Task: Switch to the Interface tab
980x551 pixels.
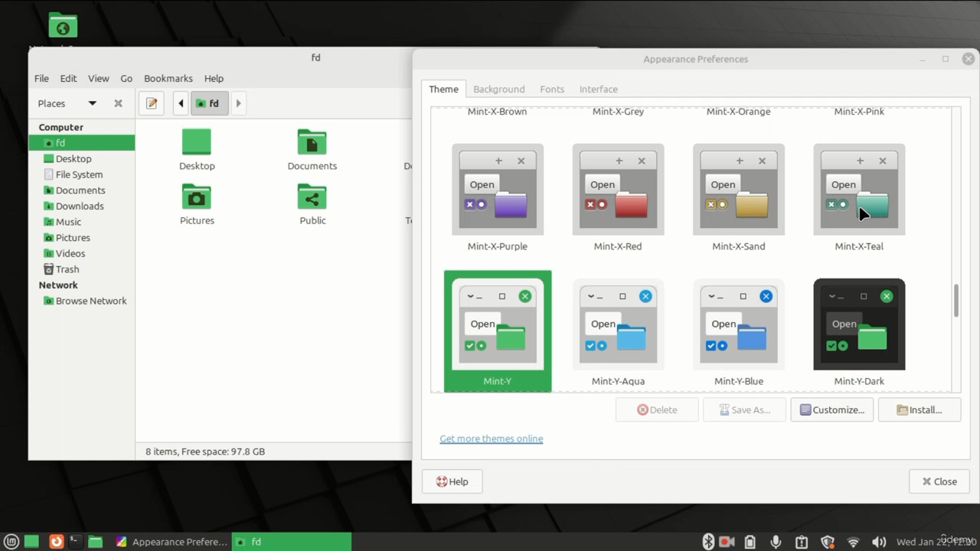Action: (599, 89)
